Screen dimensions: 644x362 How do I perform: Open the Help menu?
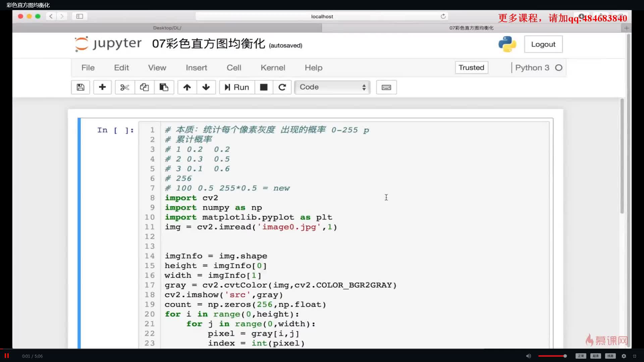click(x=313, y=68)
